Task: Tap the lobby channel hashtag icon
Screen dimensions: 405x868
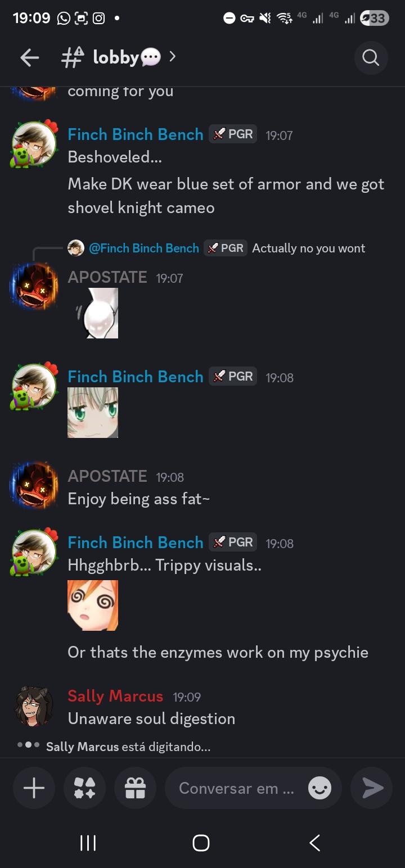Action: click(x=72, y=57)
